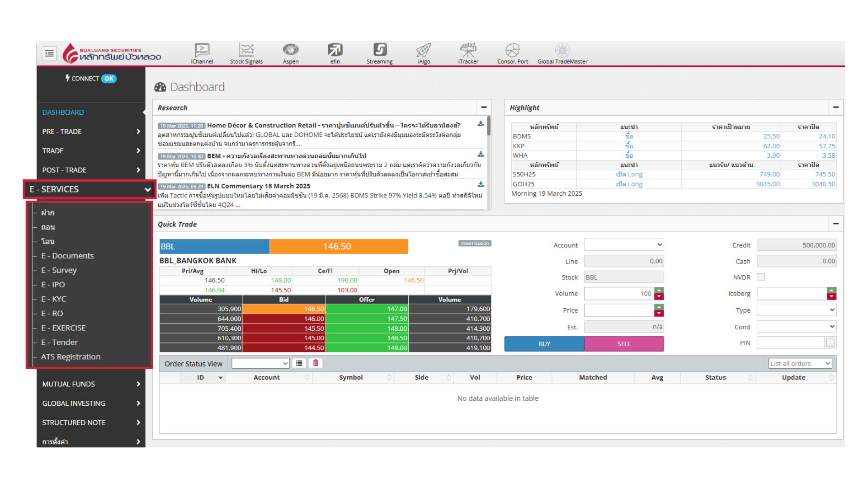Click the orange 146.50 best bid cell
868x488 pixels.
click(284, 309)
